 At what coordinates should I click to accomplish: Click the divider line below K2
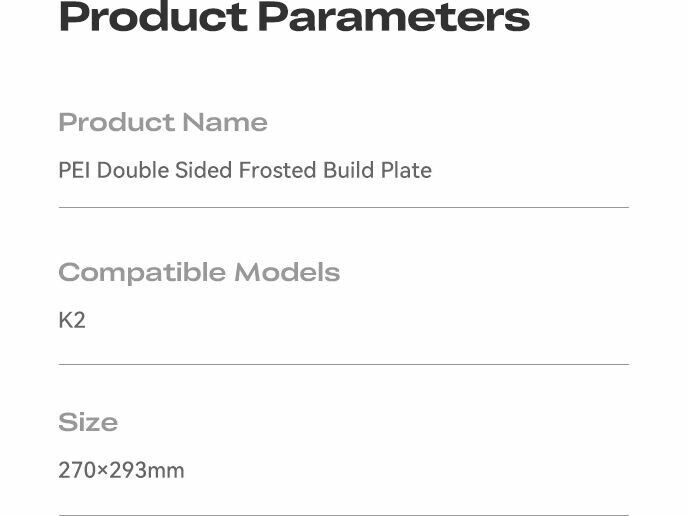pos(343,364)
